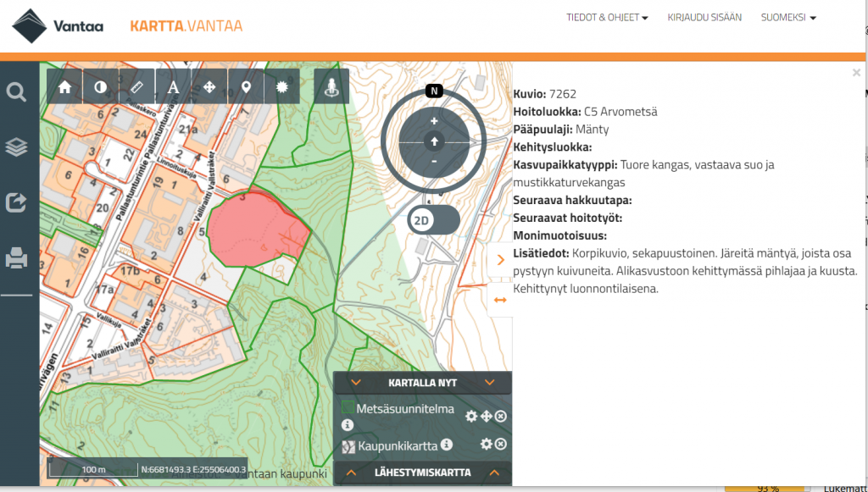Select the four-arrow move tool in toolbar
The height and width of the screenshot is (492, 868).
(209, 86)
